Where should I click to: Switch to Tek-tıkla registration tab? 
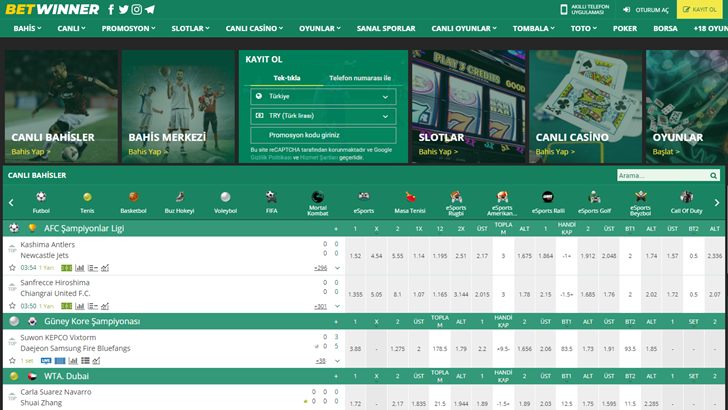(x=286, y=78)
